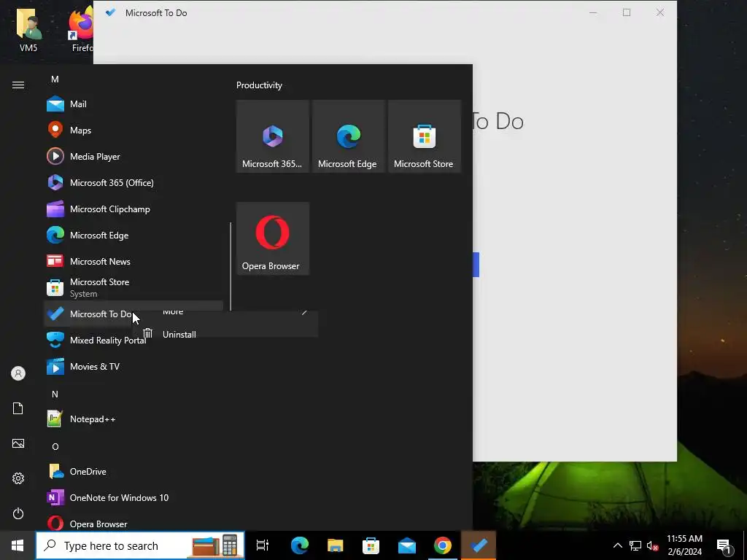Open the notification center icon
Image resolution: width=747 pixels, height=560 pixels.
pyautogui.click(x=724, y=545)
